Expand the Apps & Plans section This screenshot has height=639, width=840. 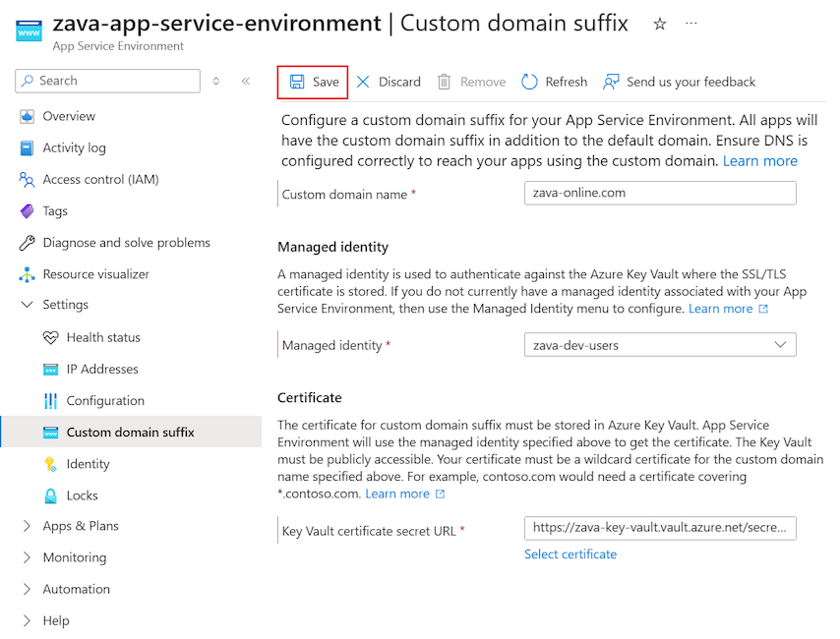pyautogui.click(x=28, y=526)
